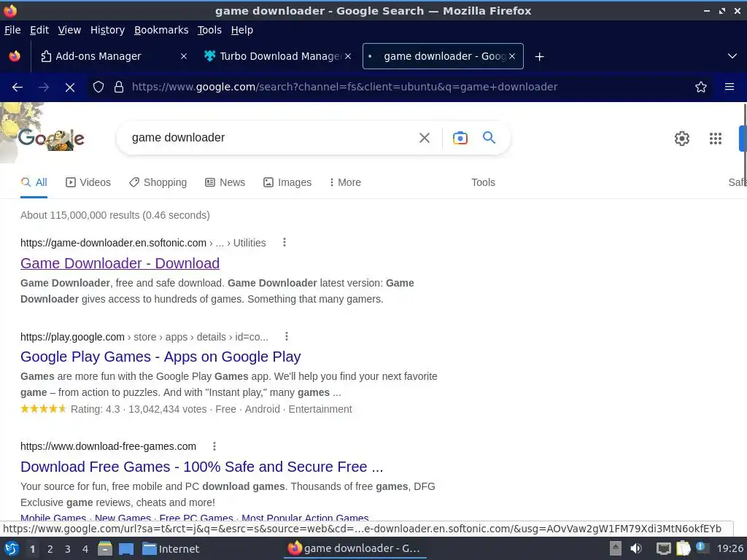747x560 pixels.
Task: Expand the More search filters dropdown
Action: pyautogui.click(x=345, y=182)
